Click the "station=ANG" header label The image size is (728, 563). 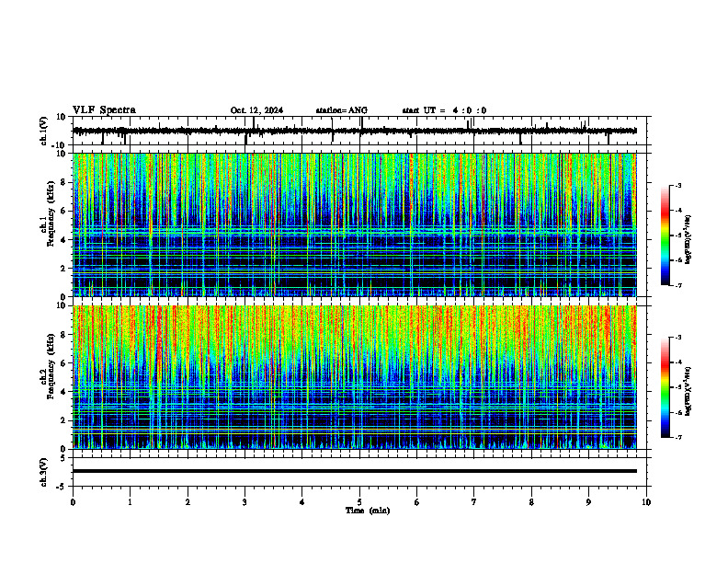[342, 110]
